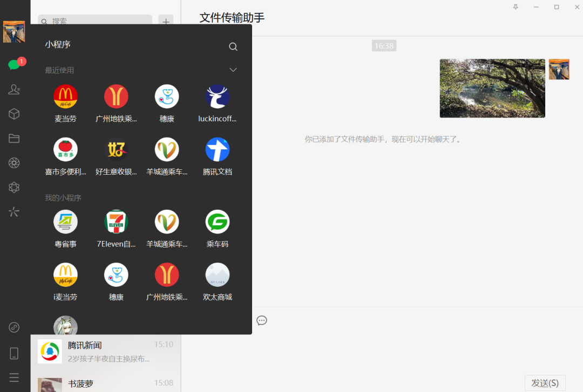Viewport: 583px width, 392px height.
Task: Pin the 文件传输助手 chat window
Action: [516, 6]
